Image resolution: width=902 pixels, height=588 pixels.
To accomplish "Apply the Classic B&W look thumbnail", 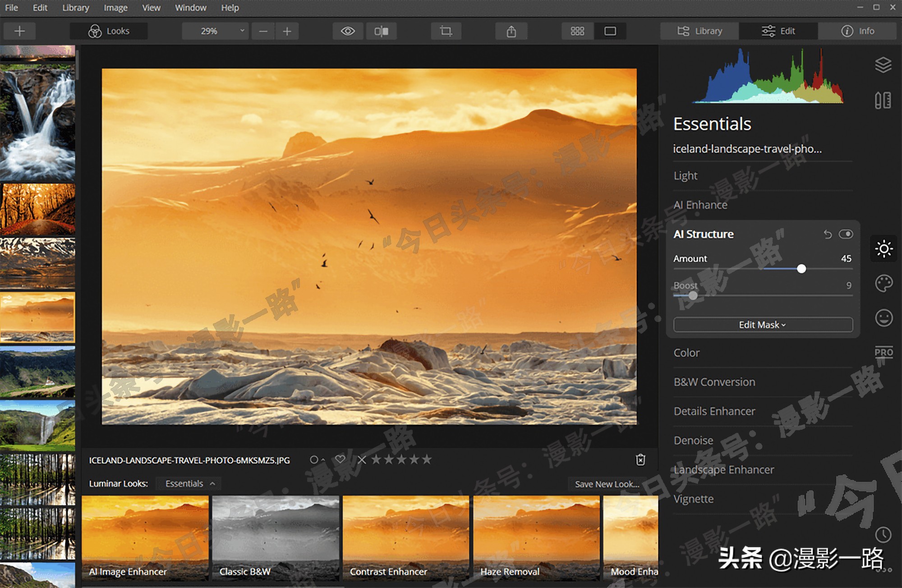I will 276,537.
